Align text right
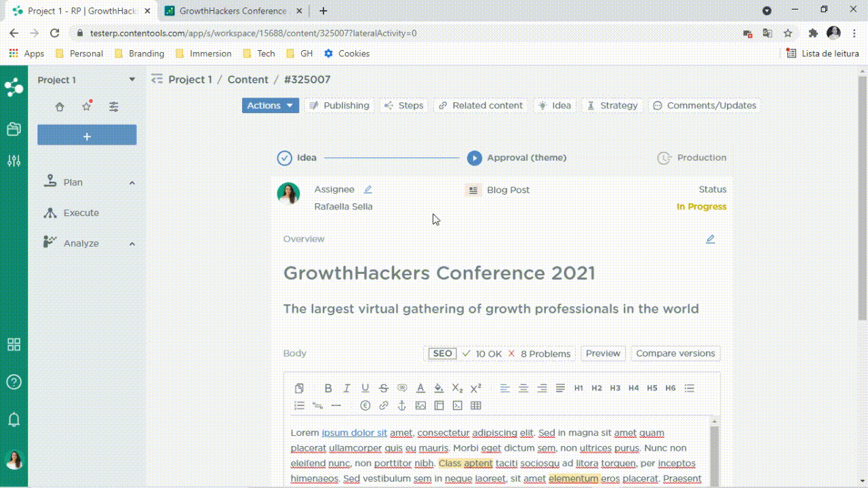 [x=542, y=388]
